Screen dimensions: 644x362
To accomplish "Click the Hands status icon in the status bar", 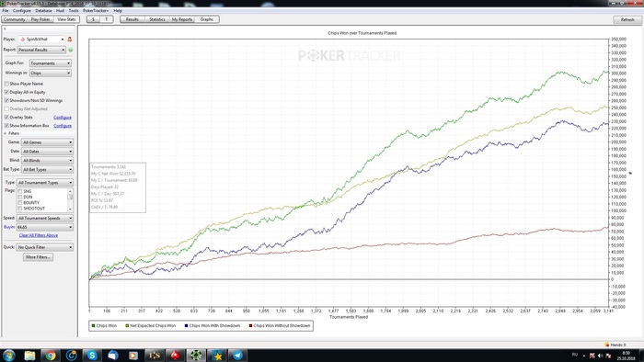I will 607,345.
